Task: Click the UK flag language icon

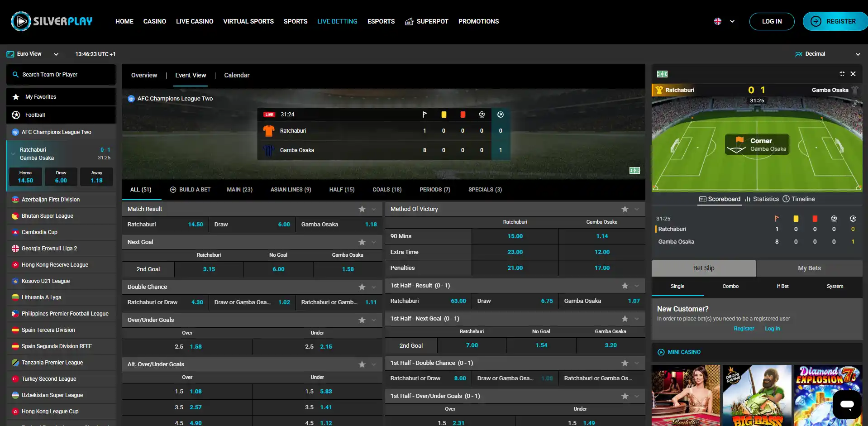Action: 718,21
